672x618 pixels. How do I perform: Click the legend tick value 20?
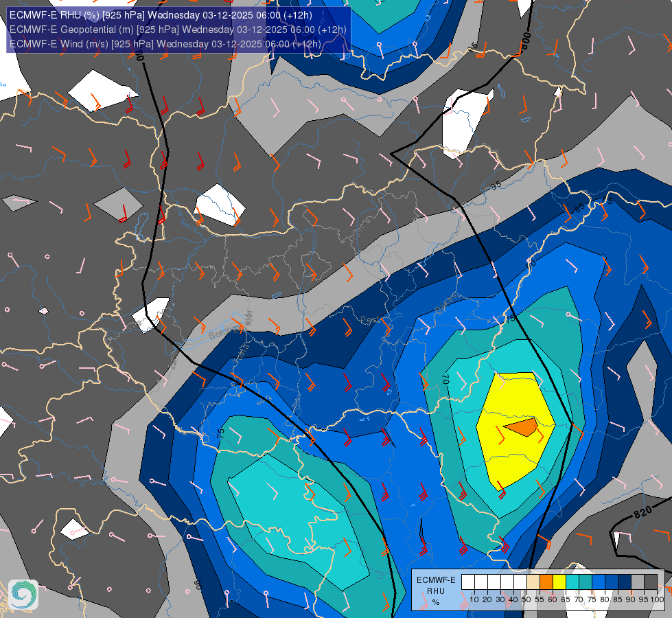487,599
